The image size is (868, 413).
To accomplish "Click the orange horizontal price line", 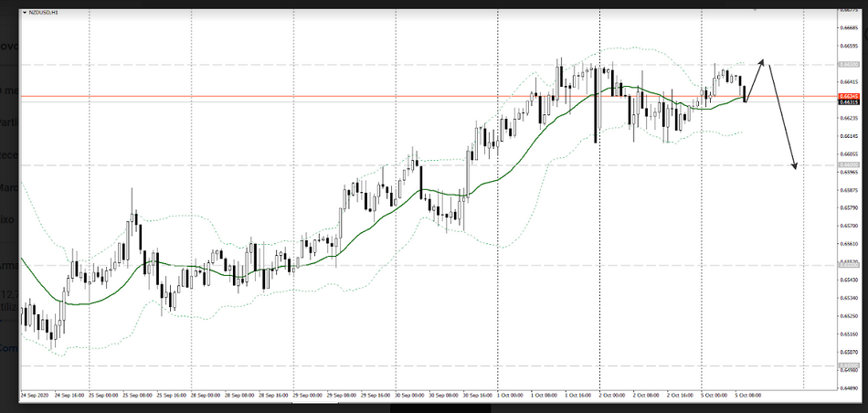I will [x=365, y=96].
